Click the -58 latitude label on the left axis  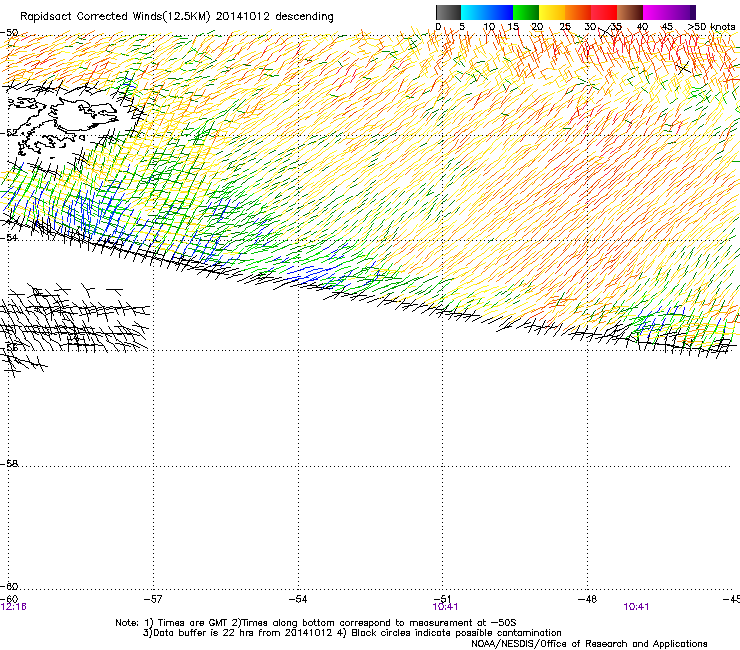[9, 464]
